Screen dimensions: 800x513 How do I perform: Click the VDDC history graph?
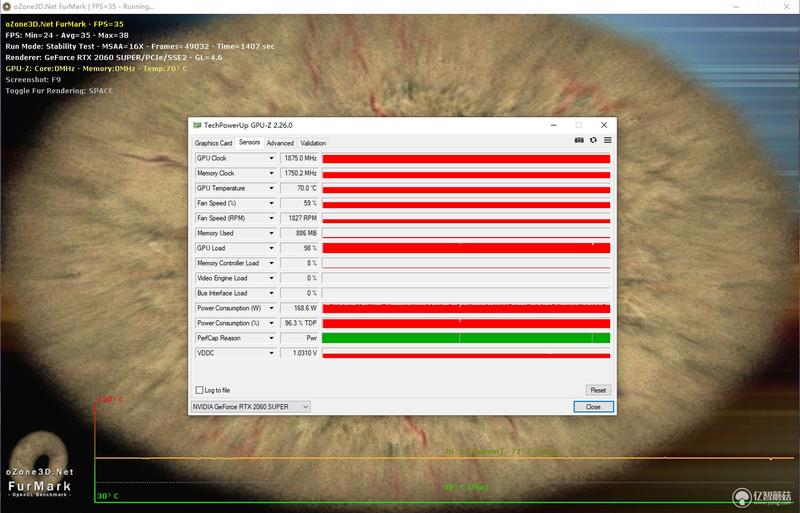466,353
